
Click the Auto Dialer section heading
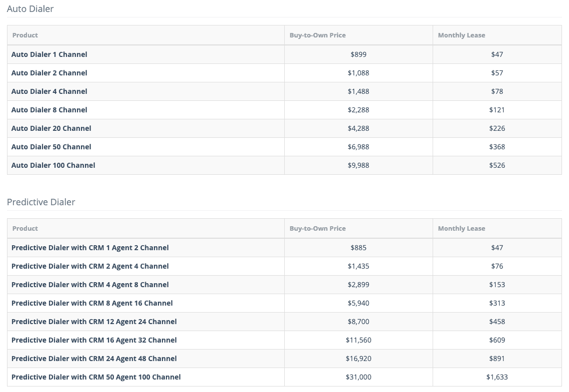pos(30,8)
